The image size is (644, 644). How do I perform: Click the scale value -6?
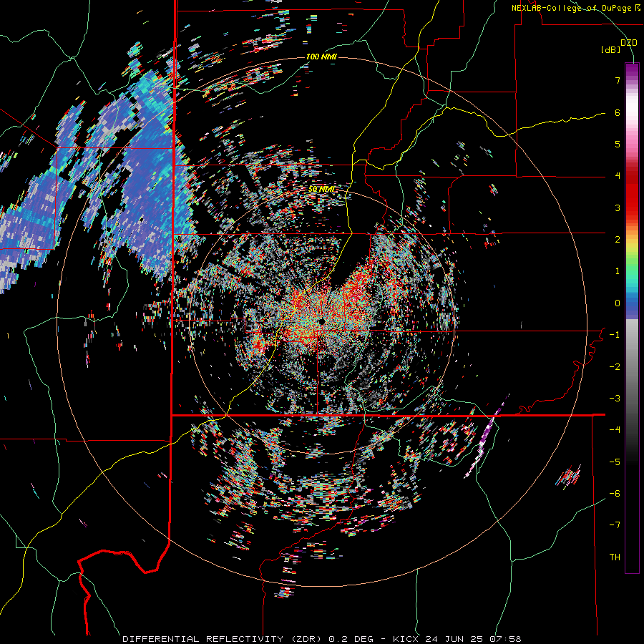(615, 494)
